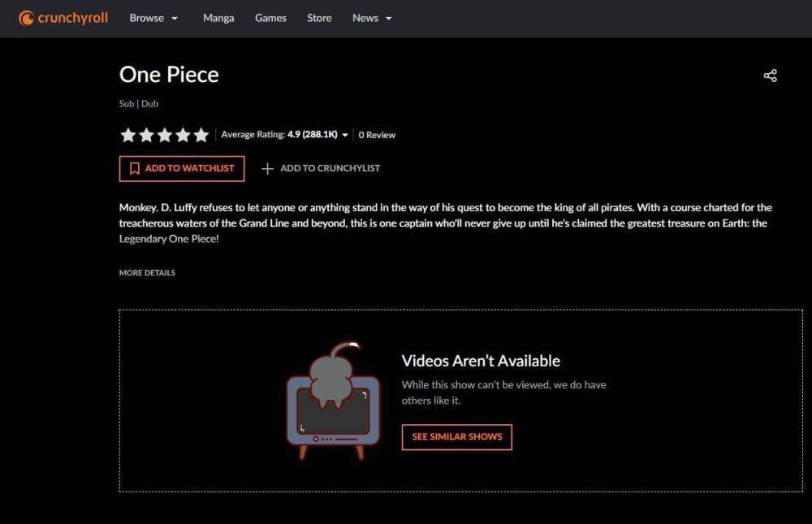Screen dimensions: 812x524
Task: Rate the show with the first star
Action: (127, 135)
